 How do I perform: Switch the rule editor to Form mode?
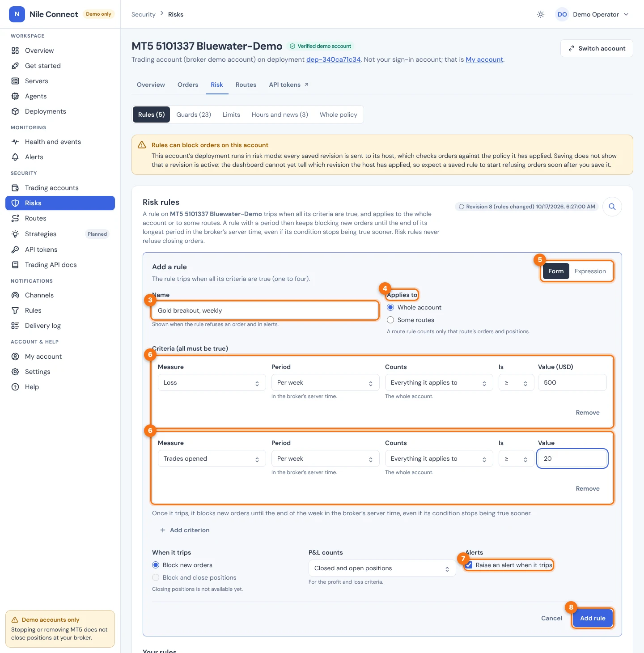(556, 271)
